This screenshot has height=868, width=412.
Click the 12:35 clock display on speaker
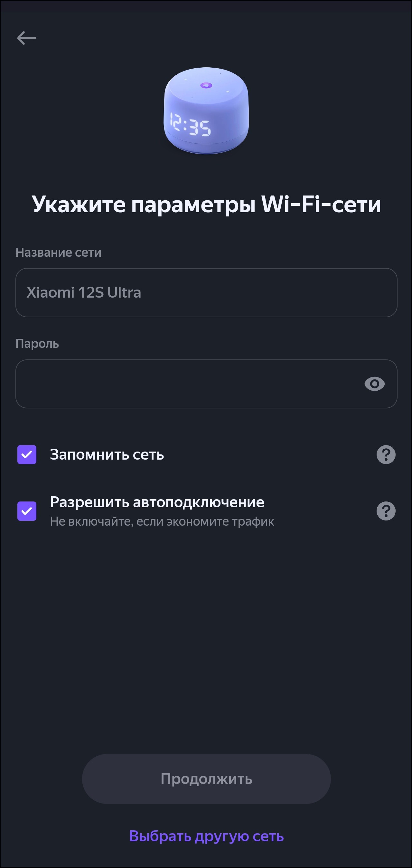click(191, 124)
